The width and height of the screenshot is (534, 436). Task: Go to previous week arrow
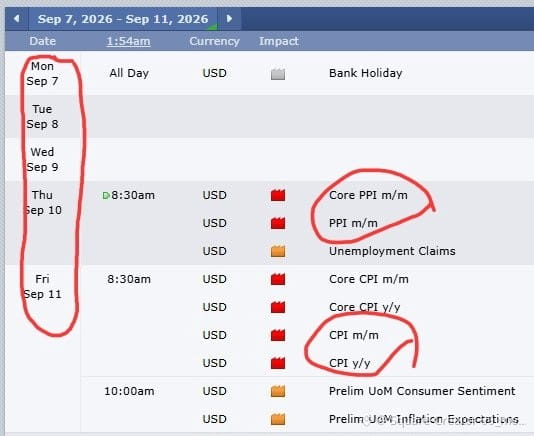16,18
